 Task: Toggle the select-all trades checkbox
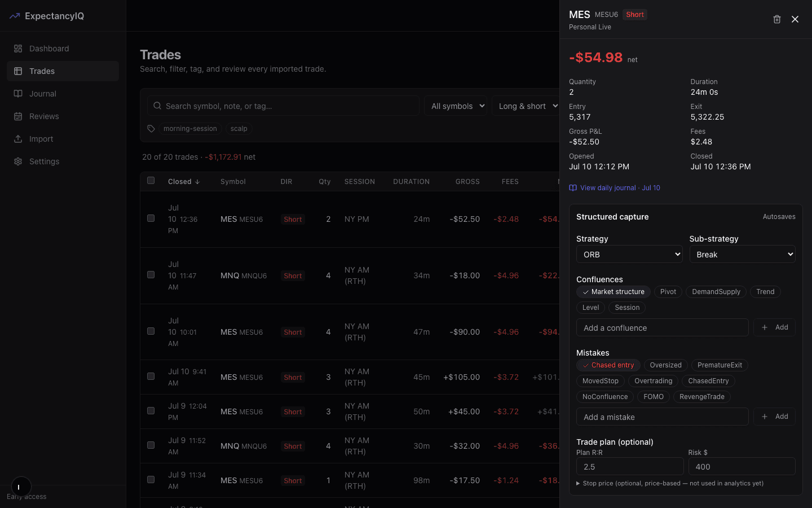tap(151, 181)
